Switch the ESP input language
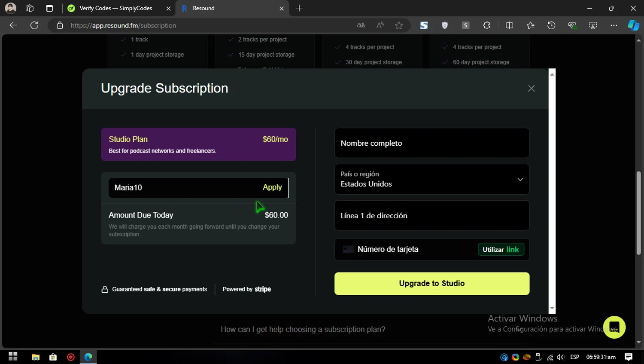This screenshot has width=644, height=364. tap(574, 357)
